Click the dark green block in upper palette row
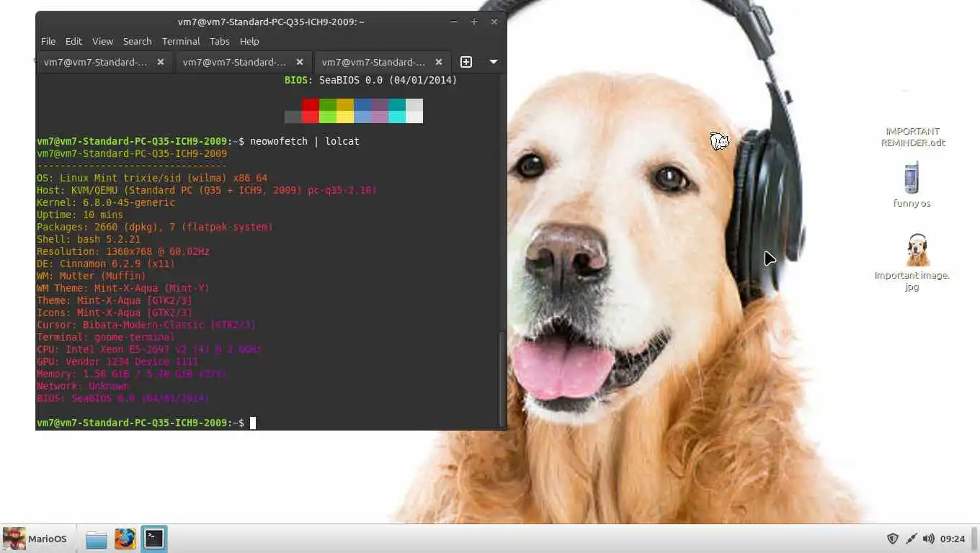Image resolution: width=980 pixels, height=553 pixels. (328, 104)
